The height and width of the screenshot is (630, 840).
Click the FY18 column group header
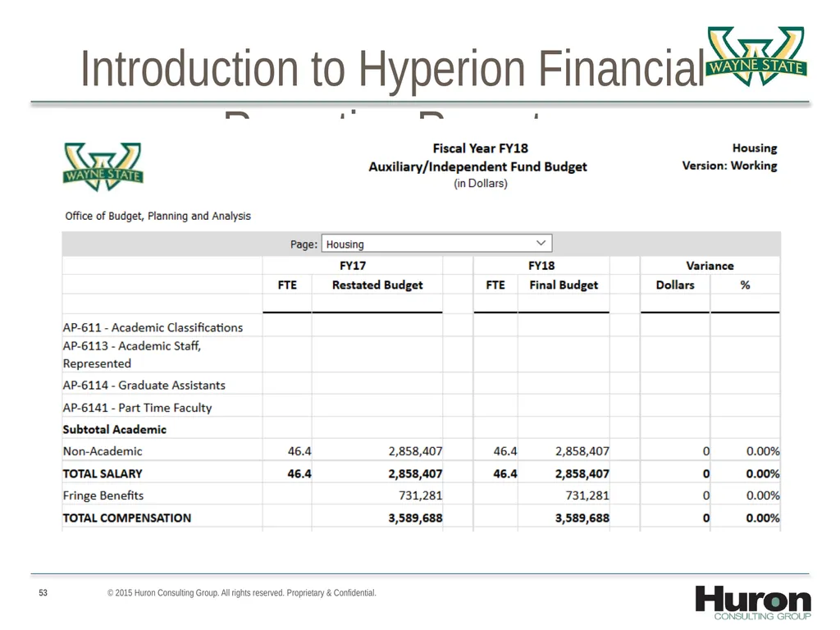click(541, 266)
